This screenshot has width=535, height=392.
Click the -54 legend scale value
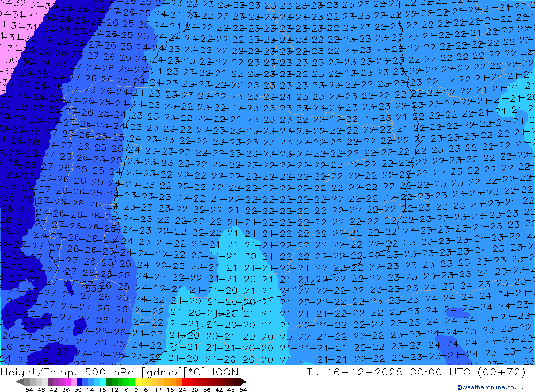click(27, 390)
